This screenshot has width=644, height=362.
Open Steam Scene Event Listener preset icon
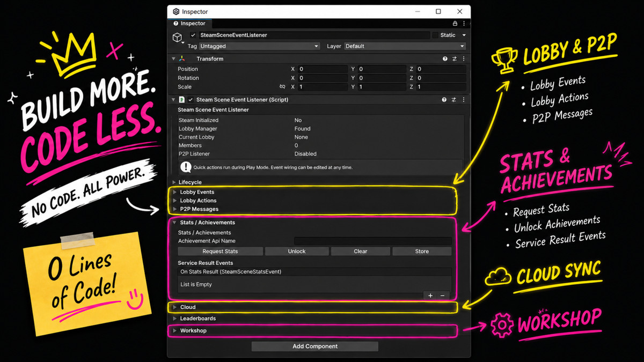click(455, 100)
